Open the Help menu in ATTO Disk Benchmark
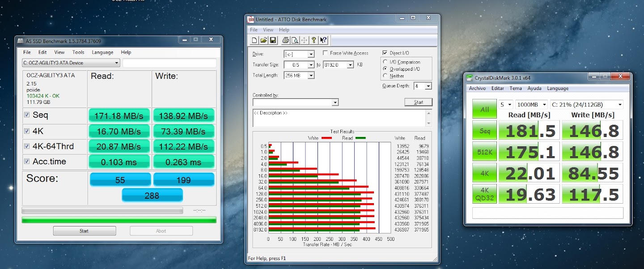The image size is (644, 269). [284, 30]
